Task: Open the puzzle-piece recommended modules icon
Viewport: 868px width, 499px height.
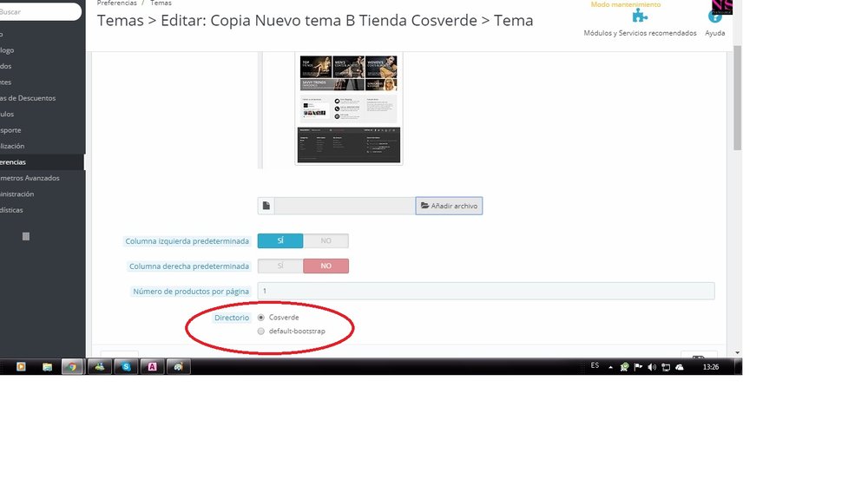Action: point(640,16)
